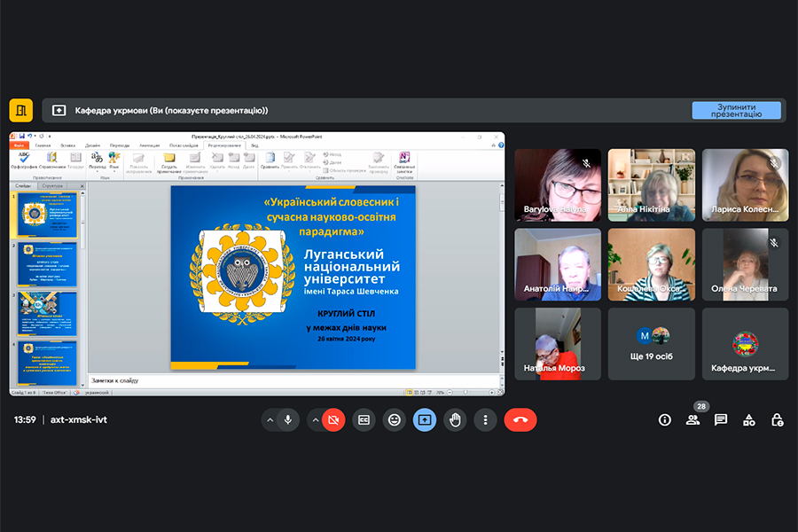This screenshot has width=798, height=532.
Task: Click the 'Зупинити презентацію' button
Action: pyautogui.click(x=736, y=110)
